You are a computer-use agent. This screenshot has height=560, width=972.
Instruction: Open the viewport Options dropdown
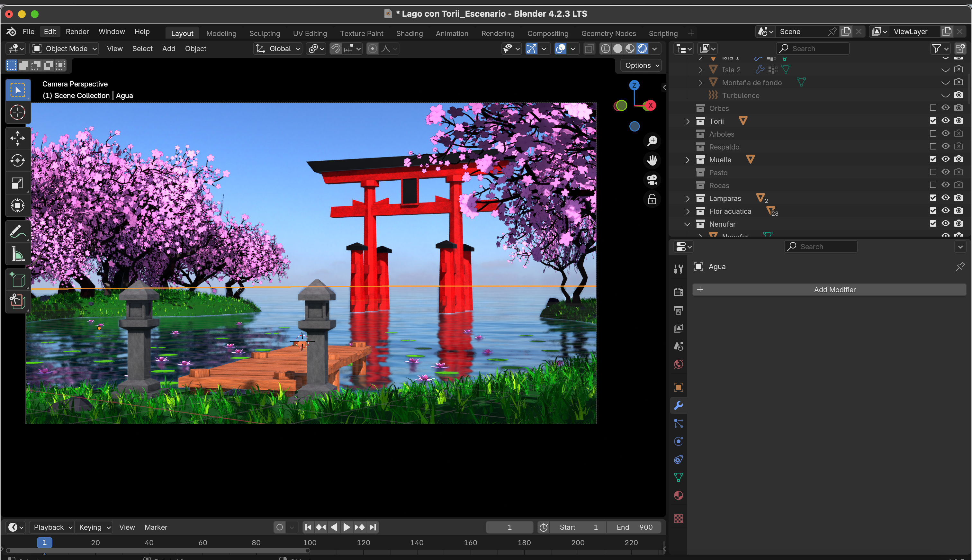pyautogui.click(x=641, y=65)
